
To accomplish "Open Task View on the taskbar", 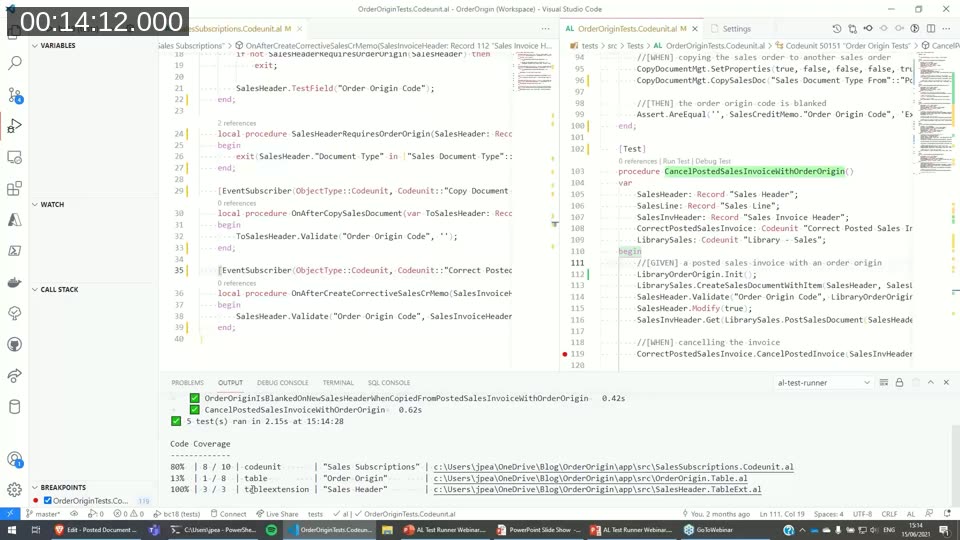I will click(36, 530).
